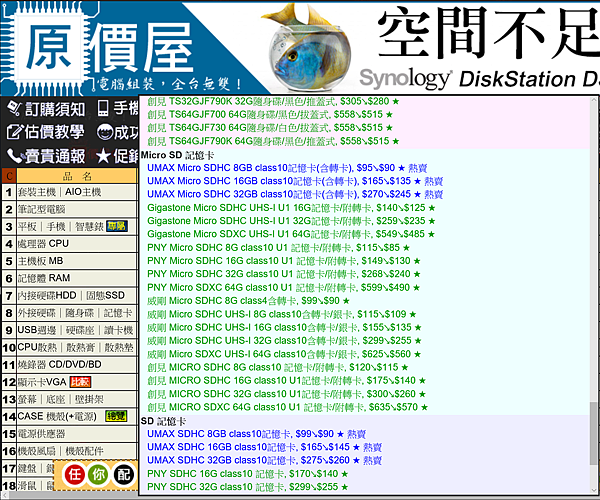This screenshot has width=600, height=500.
Task: Select category 外接硬碟 | 隨身碟 | 記憶卡
Action: [x=77, y=313]
